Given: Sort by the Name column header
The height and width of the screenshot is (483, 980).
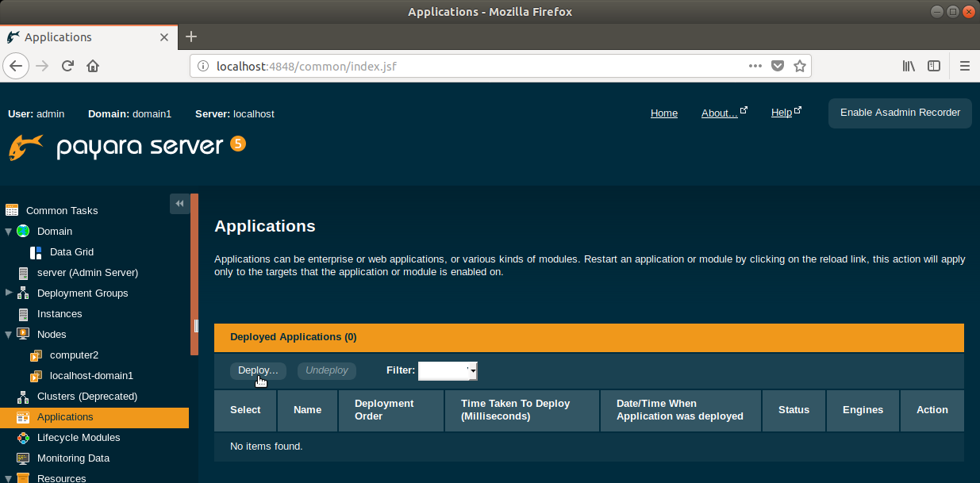Looking at the screenshot, I should pyautogui.click(x=307, y=410).
